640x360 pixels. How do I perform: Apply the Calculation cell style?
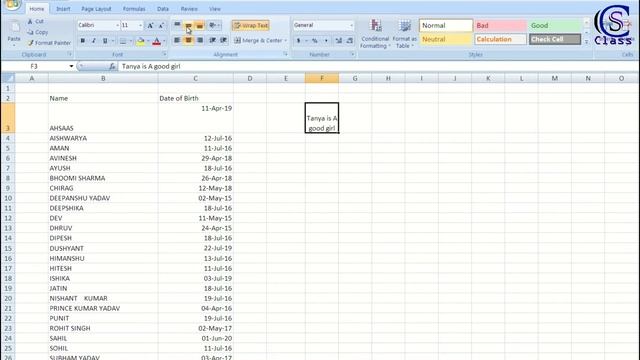(500, 39)
